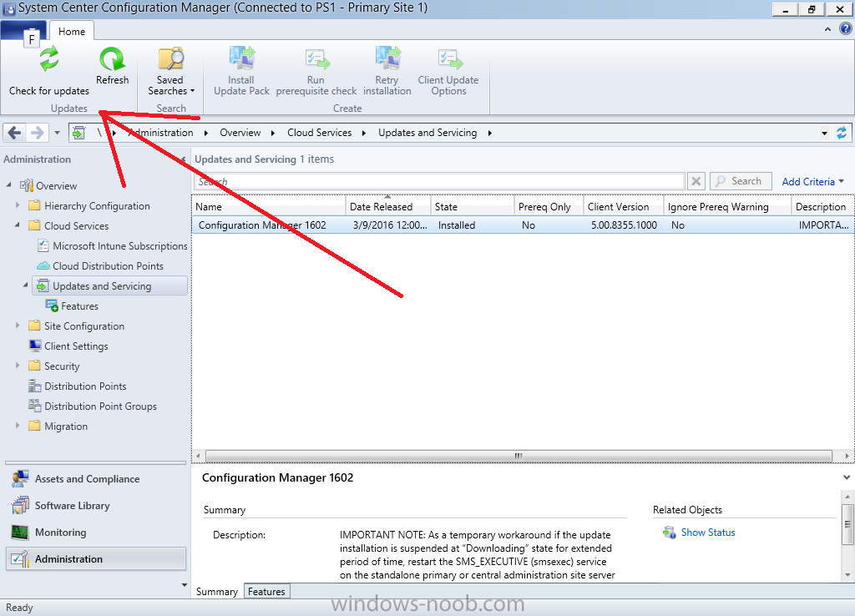
Task: Refresh the Updates and Servicing view
Action: coord(113,66)
